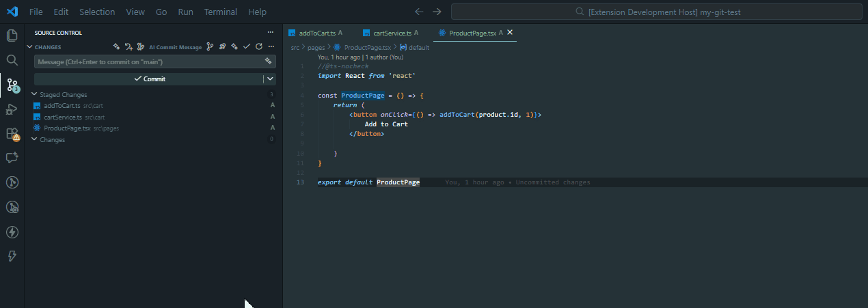Viewport: 868px width, 308px height.
Task: Click the //@ts-nocheck comment line
Action: pyautogui.click(x=342, y=66)
